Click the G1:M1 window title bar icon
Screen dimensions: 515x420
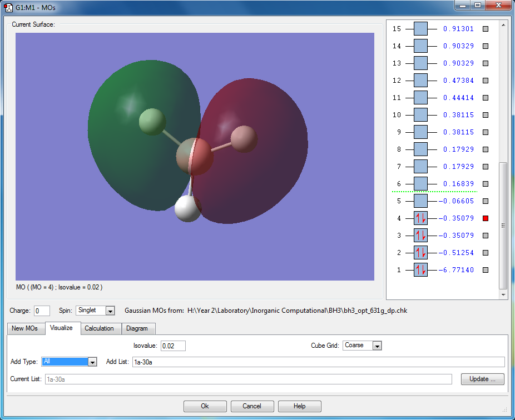tap(9, 8)
